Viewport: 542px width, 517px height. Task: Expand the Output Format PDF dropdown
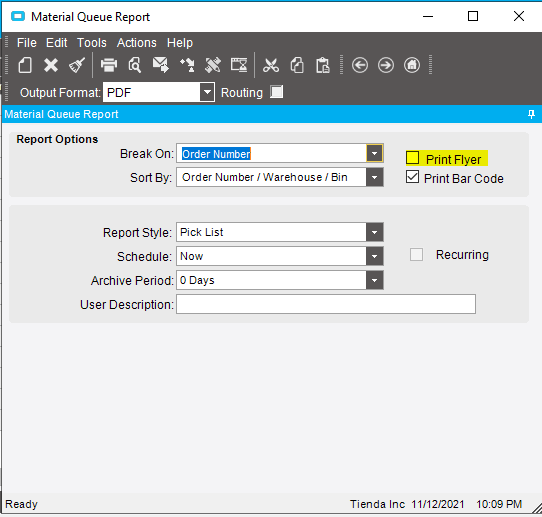click(207, 92)
